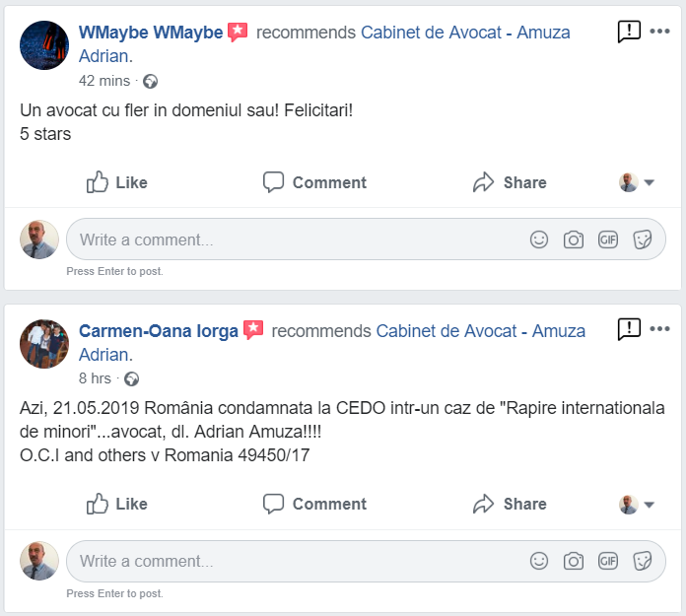This screenshot has height=616, width=686.
Task: Expand the profile selector dropdown on second post
Action: pos(638,504)
